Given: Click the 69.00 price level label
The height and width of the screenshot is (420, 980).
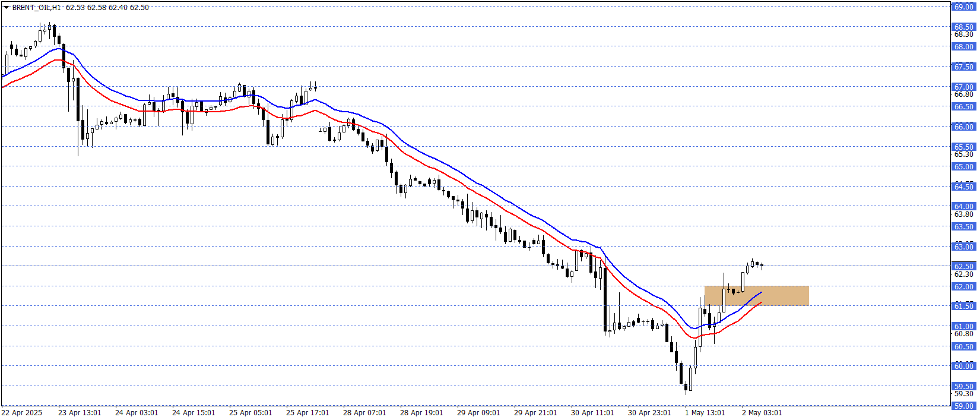Looking at the screenshot, I should (963, 7).
